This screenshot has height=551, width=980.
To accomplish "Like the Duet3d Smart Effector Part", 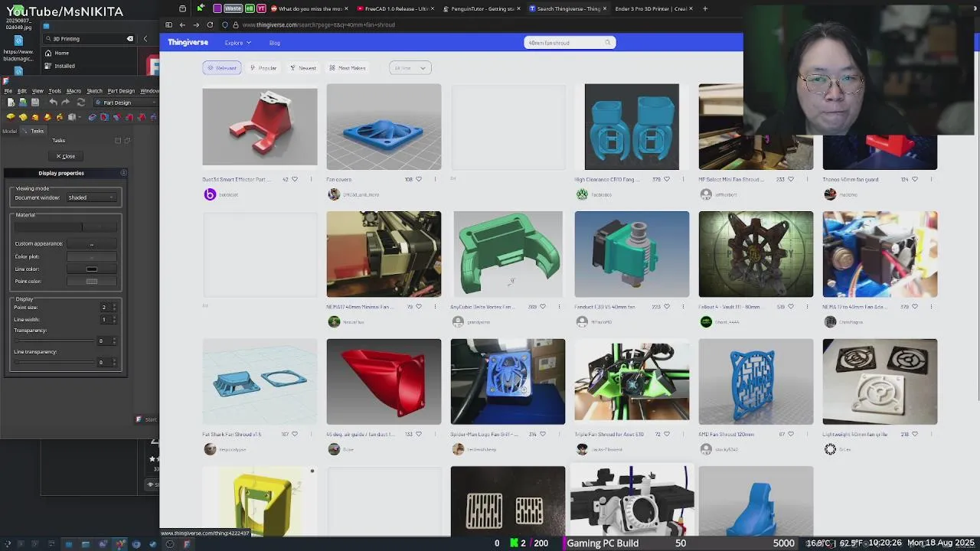I will coord(295,179).
